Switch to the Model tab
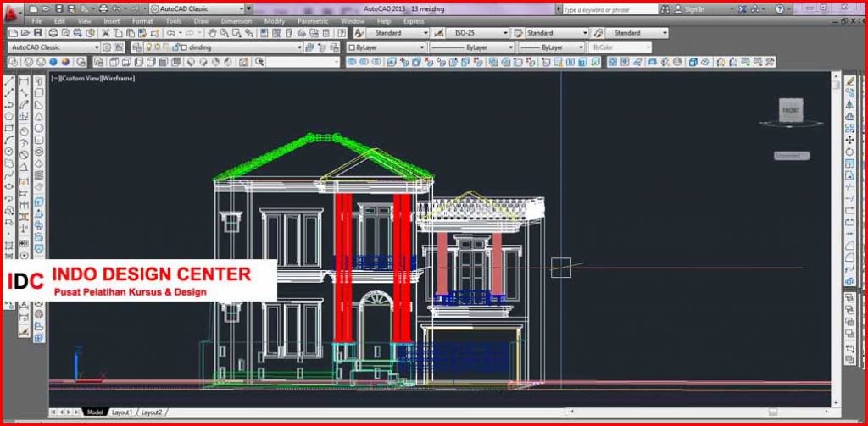This screenshot has width=868, height=426. (95, 412)
